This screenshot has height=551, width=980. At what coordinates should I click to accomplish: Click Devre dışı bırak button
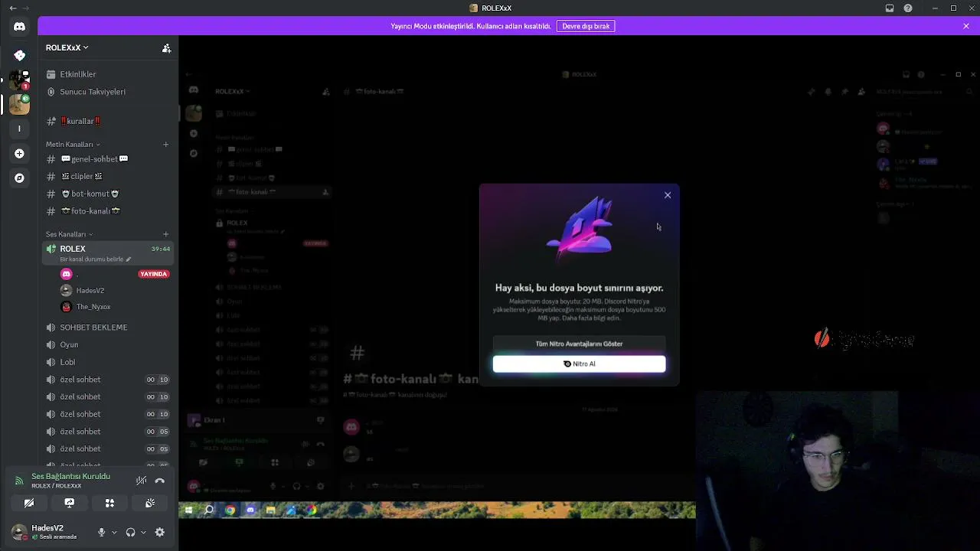click(x=586, y=26)
